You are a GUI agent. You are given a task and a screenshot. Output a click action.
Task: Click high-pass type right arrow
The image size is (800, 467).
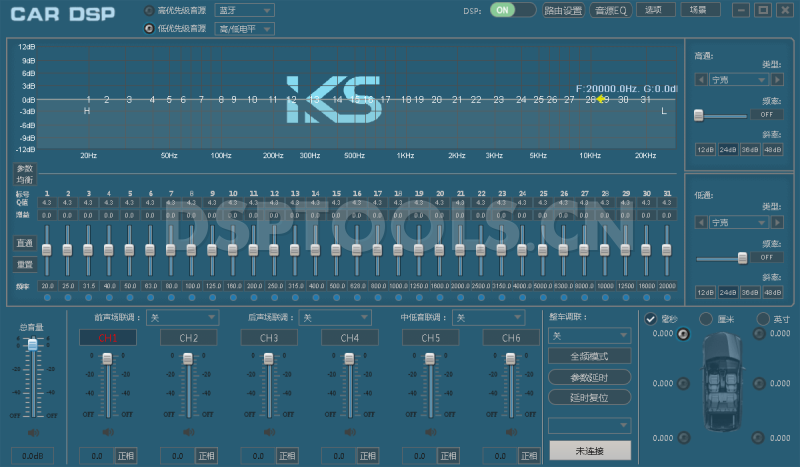click(x=777, y=80)
